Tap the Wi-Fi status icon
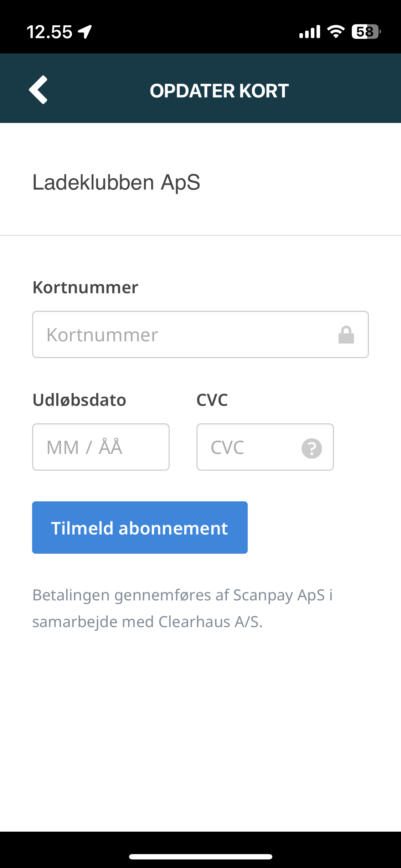 click(336, 32)
